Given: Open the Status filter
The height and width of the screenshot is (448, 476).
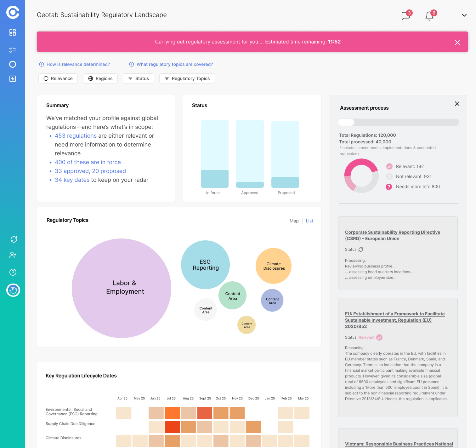Looking at the screenshot, I should pyautogui.click(x=139, y=78).
